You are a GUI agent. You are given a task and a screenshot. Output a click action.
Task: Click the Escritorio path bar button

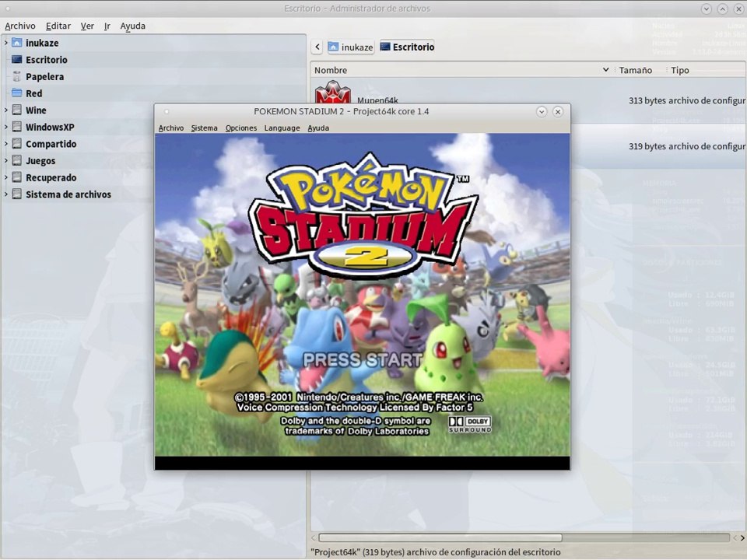tap(406, 47)
